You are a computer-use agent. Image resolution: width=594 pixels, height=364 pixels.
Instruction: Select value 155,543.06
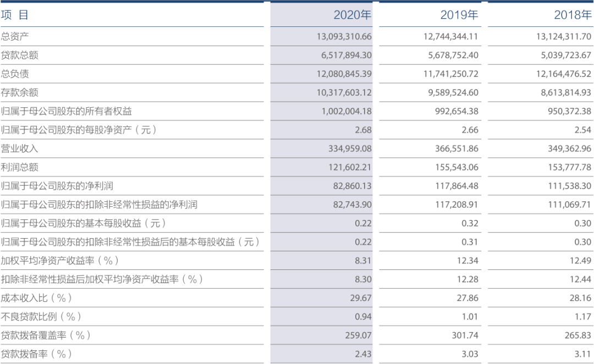457,167
